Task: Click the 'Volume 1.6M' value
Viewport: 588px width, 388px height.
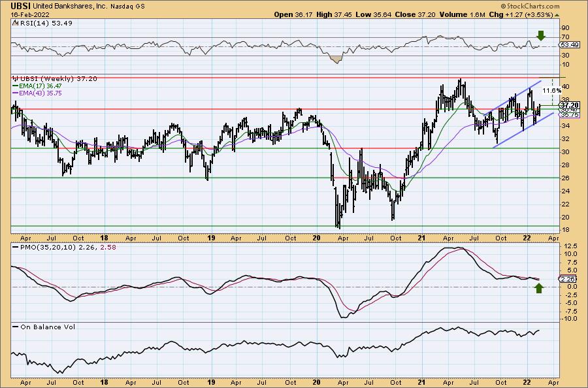Action: (462, 14)
